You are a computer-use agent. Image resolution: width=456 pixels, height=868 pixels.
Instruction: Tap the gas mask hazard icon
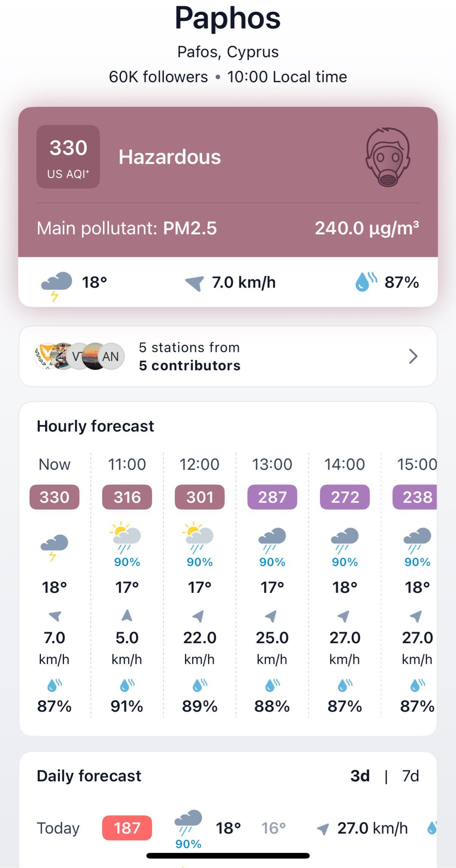[388, 157]
